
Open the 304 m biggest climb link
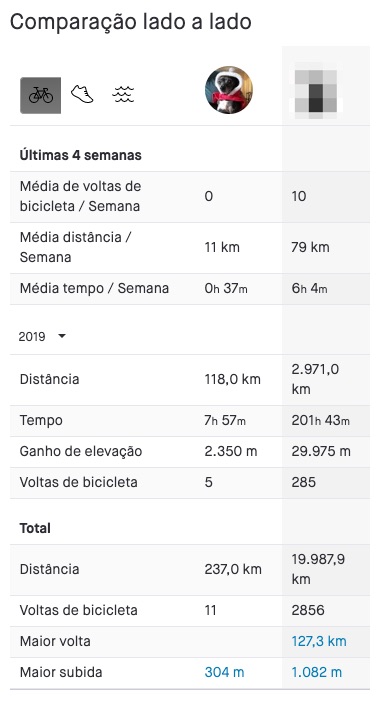[x=224, y=672]
